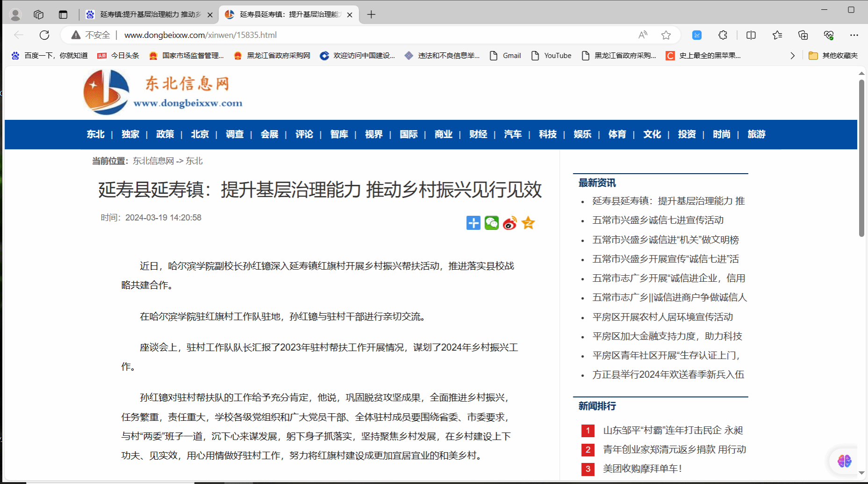The width and height of the screenshot is (868, 484).
Task: Open a new browser tab
Action: click(371, 15)
